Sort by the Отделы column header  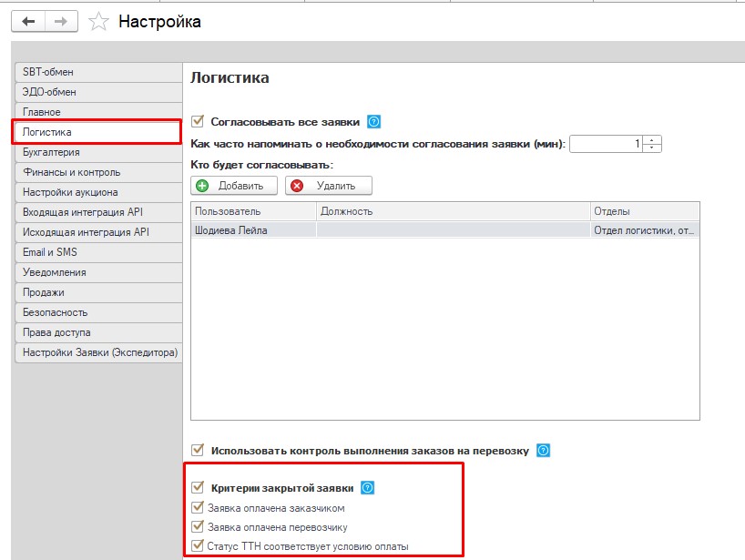pos(645,211)
